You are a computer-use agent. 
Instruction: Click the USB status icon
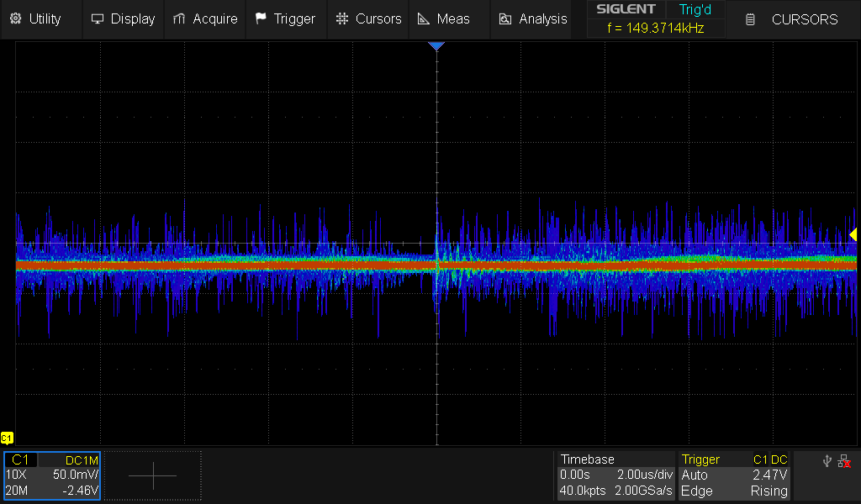point(827,460)
